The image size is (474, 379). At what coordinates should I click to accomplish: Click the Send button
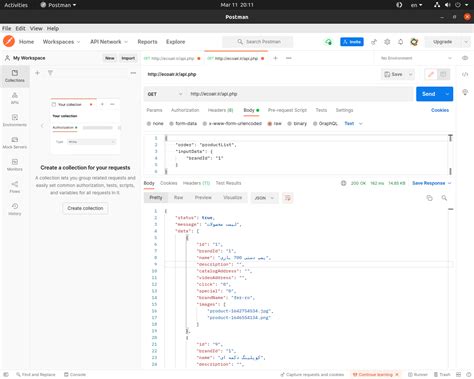429,94
